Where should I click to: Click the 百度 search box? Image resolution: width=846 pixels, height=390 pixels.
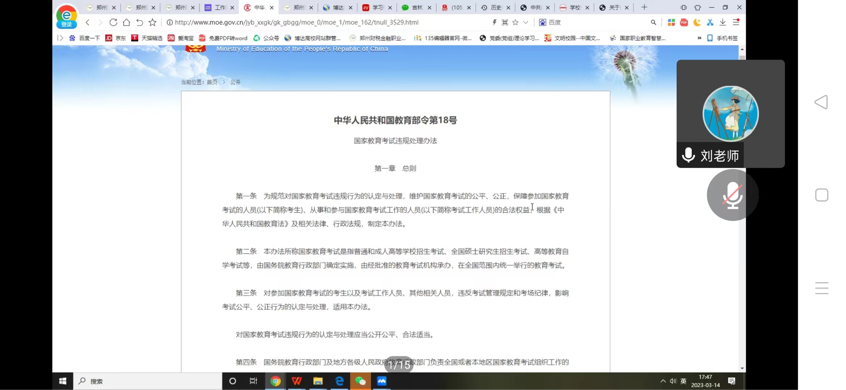593,23
